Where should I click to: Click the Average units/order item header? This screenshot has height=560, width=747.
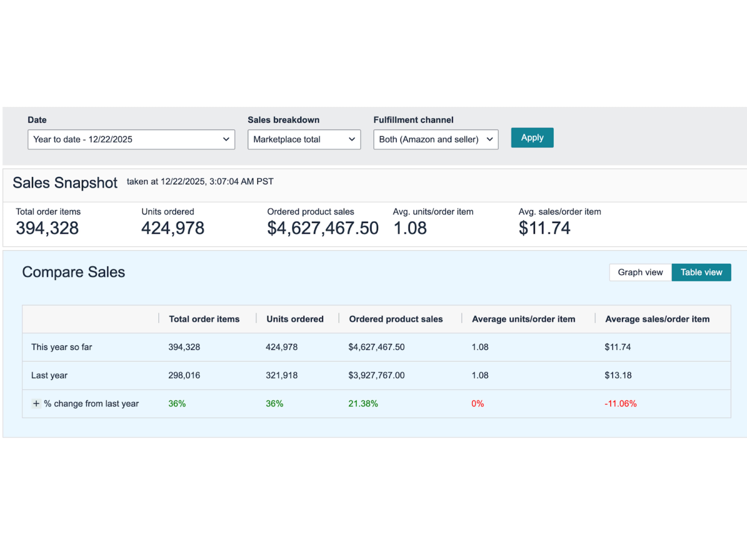point(523,319)
